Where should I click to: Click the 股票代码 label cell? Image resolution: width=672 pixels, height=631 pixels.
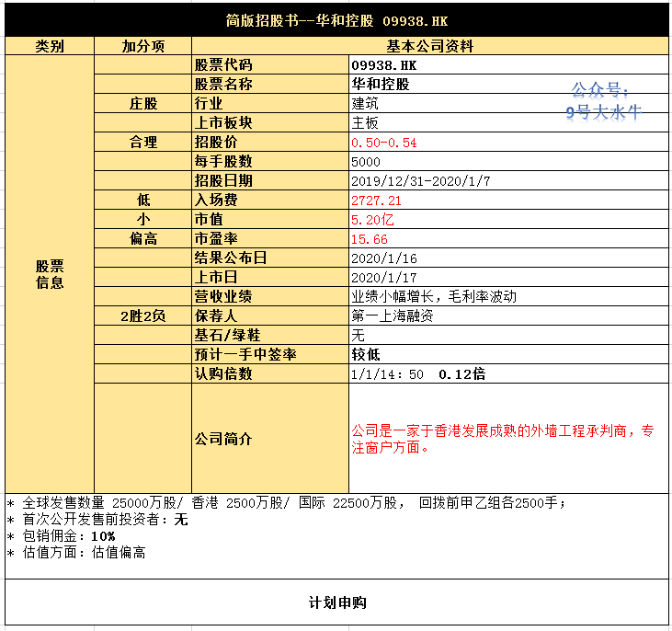point(270,64)
